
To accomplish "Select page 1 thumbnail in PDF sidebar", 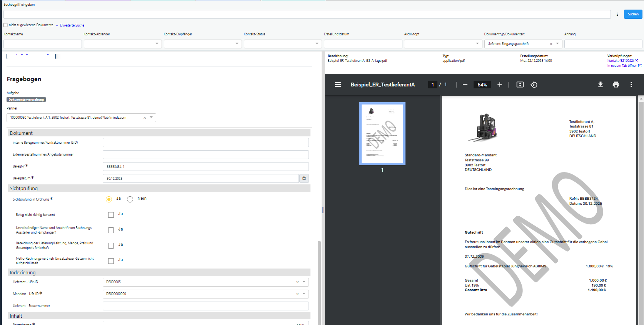I will [382, 133].
